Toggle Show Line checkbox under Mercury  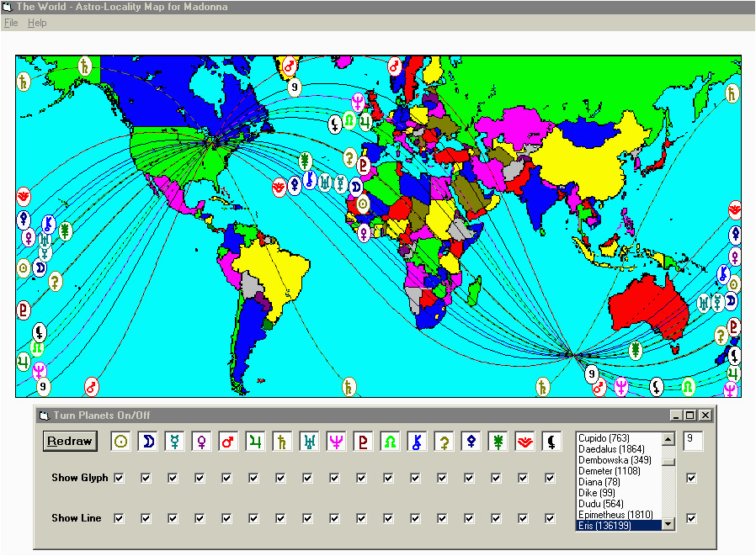coord(173,518)
